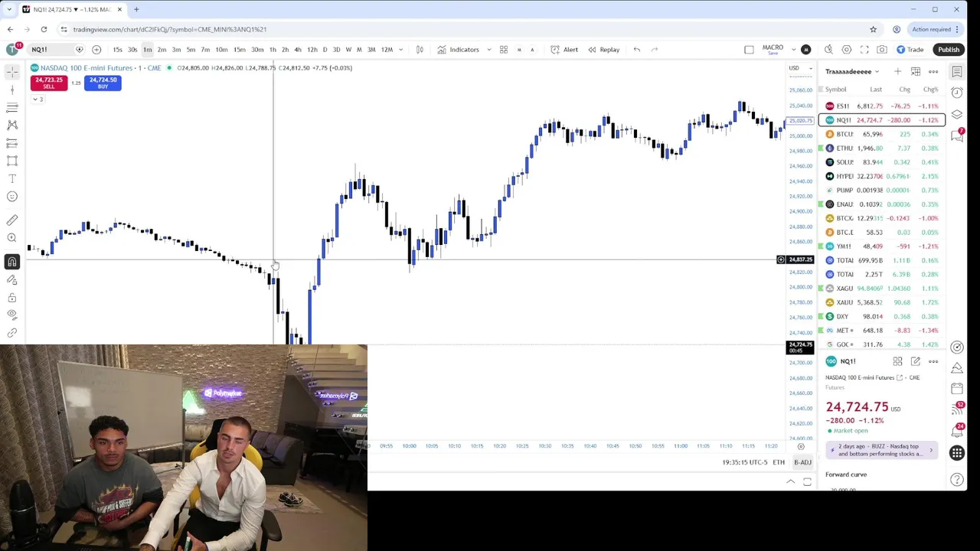The image size is (980, 551).
Task: Take a chart snapshot with camera icon
Action: pyautogui.click(x=882, y=50)
